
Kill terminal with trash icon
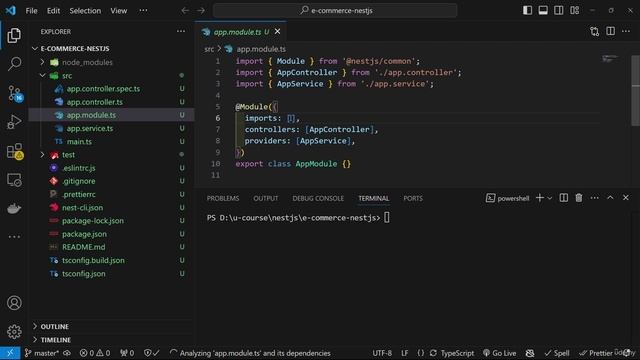point(579,198)
